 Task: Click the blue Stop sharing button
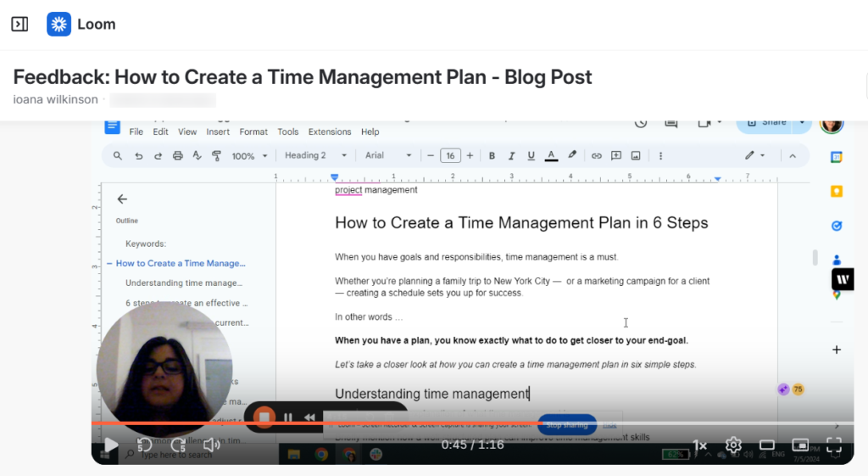click(x=567, y=425)
